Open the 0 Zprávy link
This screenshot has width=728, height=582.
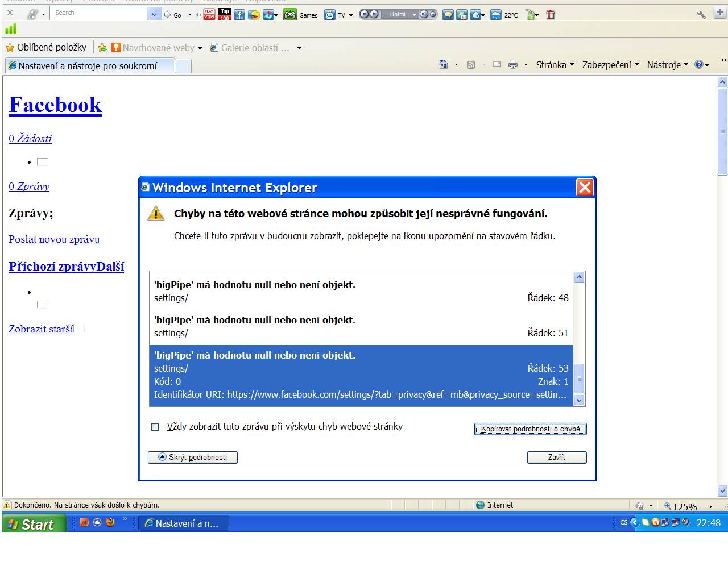29,186
